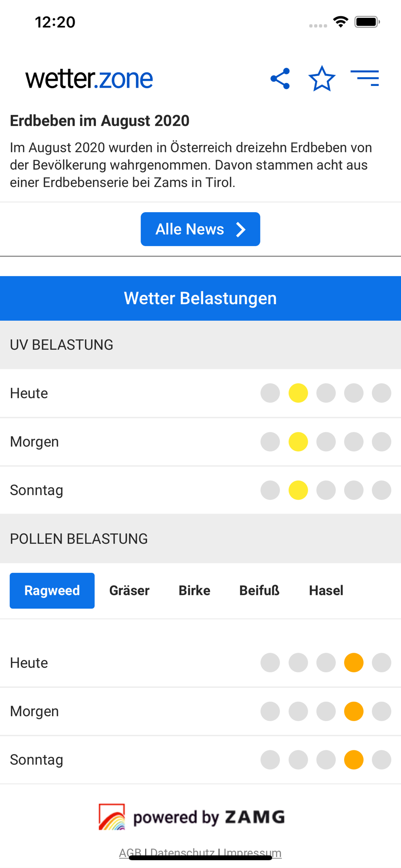Open the hamburger menu icon
Image resolution: width=401 pixels, height=868 pixels.
365,79
